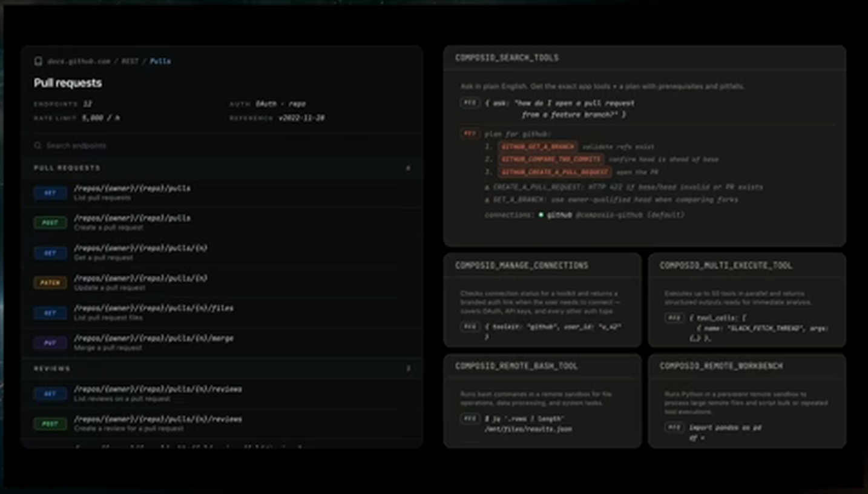Viewport: 868px width, 494px height.
Task: Open docs.github.com in the breadcrumb
Action: click(x=79, y=61)
